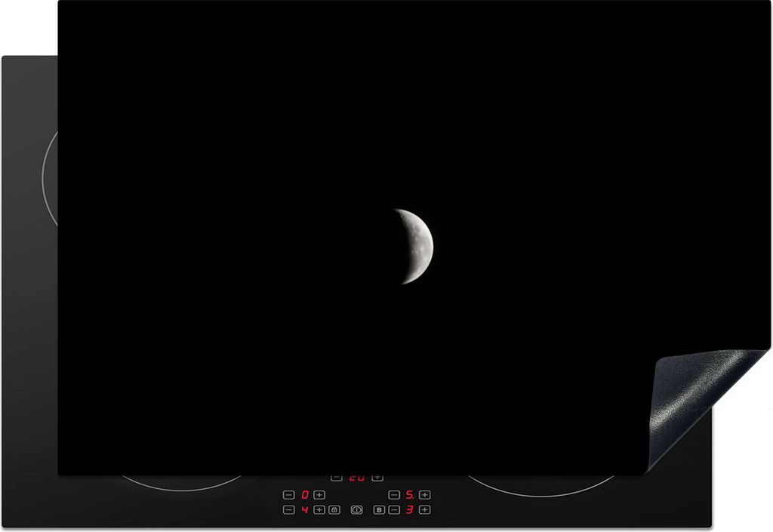Image resolution: width=773 pixels, height=532 pixels.
Task: Decrease the zone showing level 4
Action: 288,510
